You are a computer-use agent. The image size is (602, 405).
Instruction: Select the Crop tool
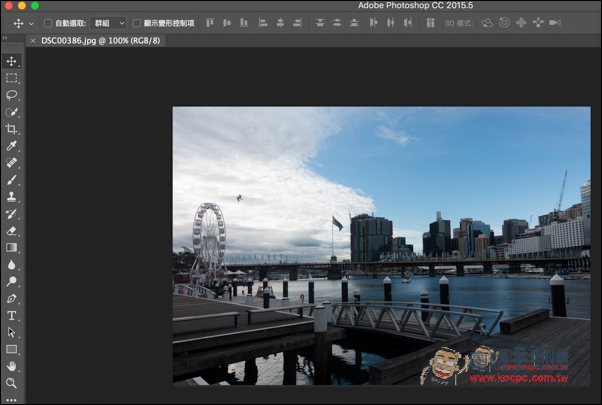12,129
